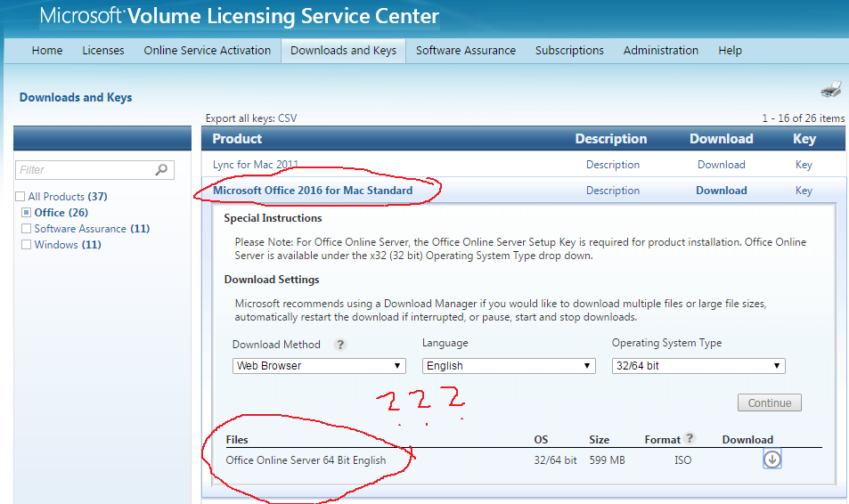
Task: Open the Subscriptions menu
Action: 569,51
